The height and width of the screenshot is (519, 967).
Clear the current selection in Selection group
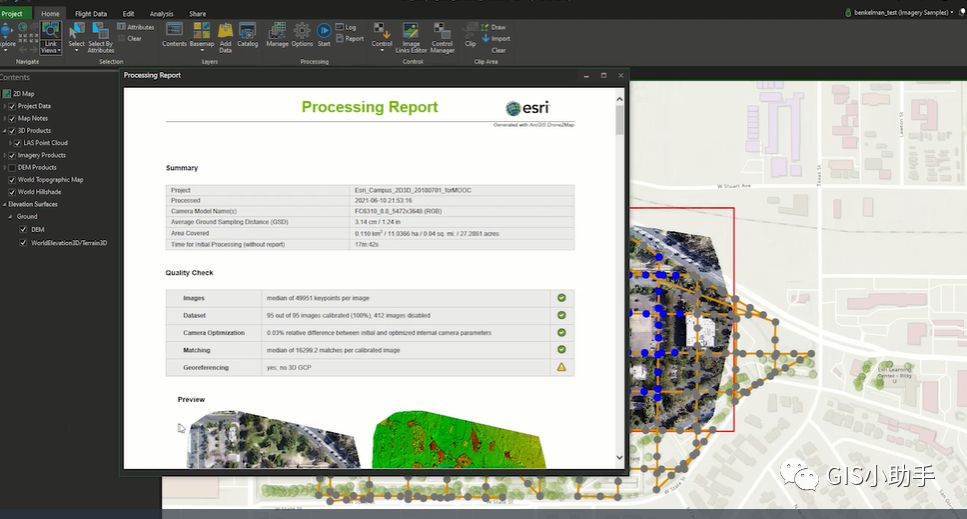pyautogui.click(x=130, y=38)
